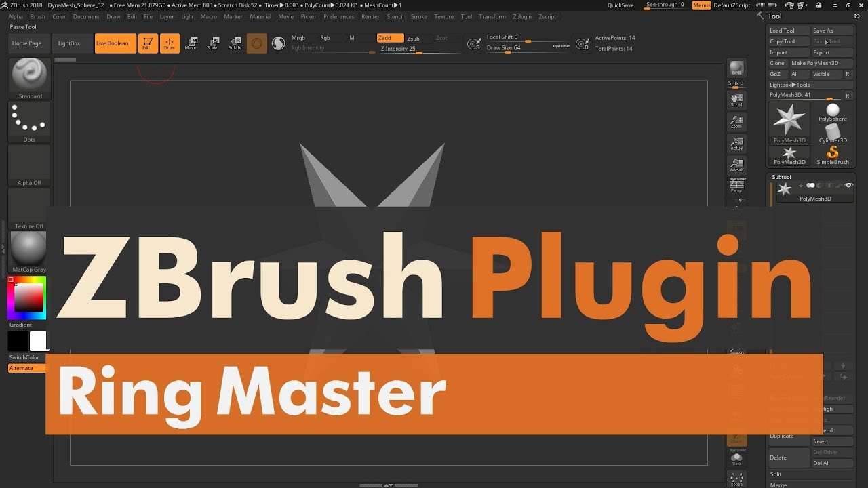The width and height of the screenshot is (868, 488).
Task: Open the Texture Off selector
Action: [x=30, y=209]
